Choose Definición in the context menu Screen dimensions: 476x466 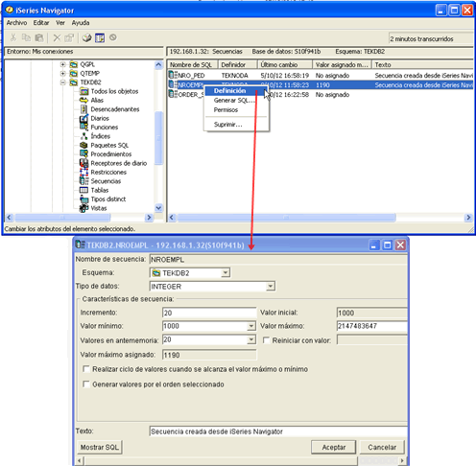click(x=236, y=91)
